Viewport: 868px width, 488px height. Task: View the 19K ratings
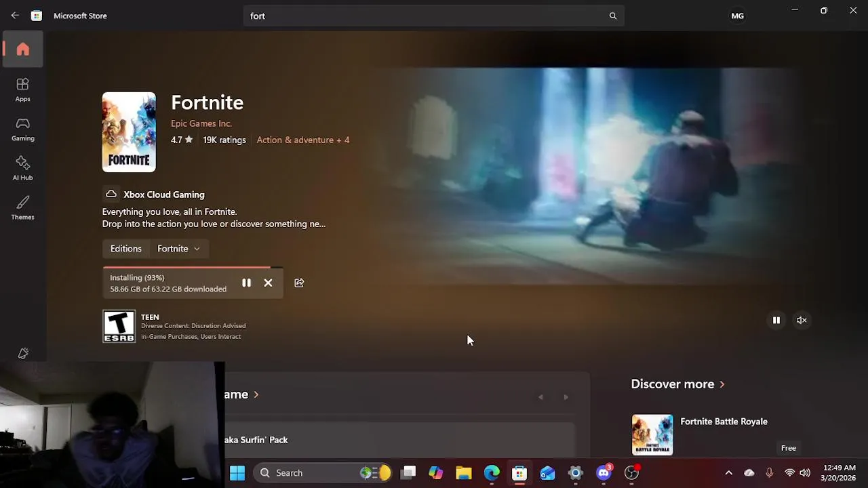[x=224, y=140]
